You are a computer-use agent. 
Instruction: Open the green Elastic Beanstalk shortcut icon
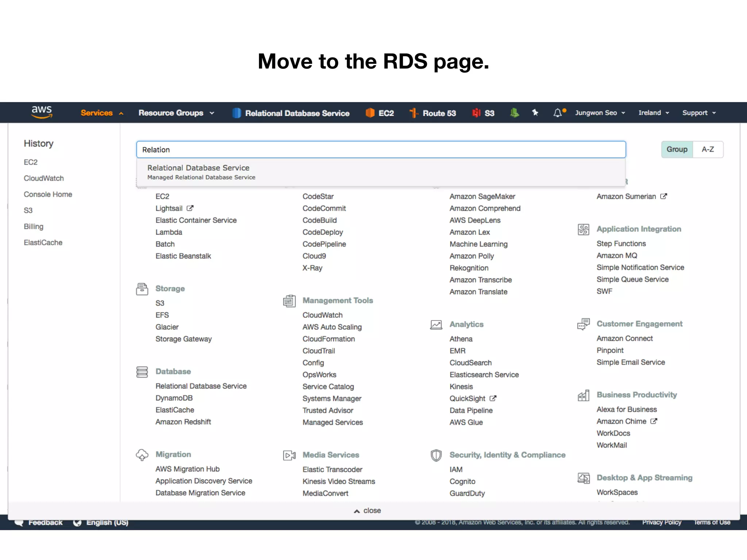[x=514, y=113]
